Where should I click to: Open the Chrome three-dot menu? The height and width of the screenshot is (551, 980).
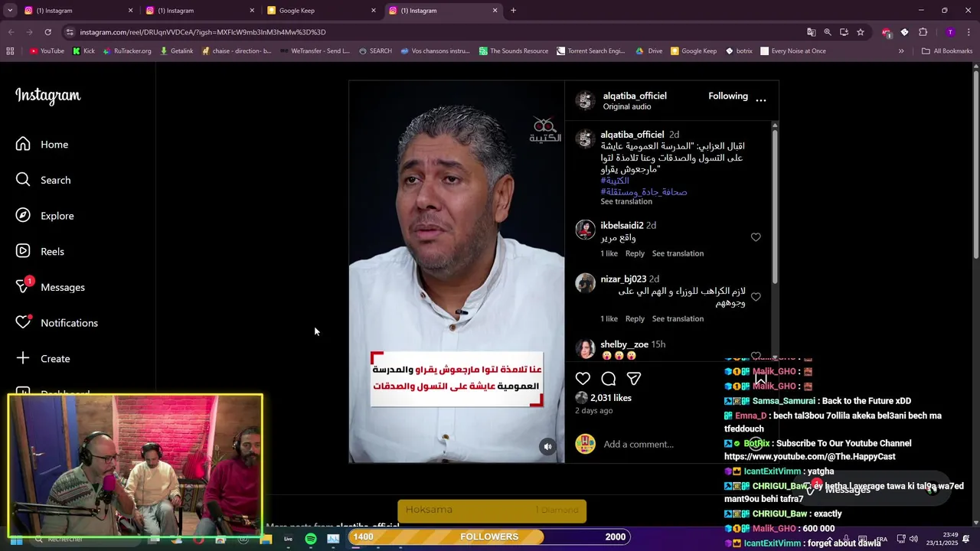tap(969, 32)
